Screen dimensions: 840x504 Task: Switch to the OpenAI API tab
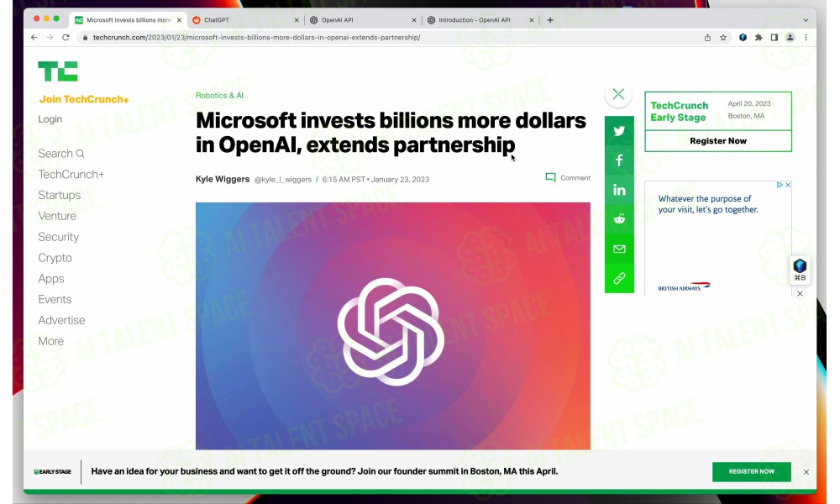(362, 20)
